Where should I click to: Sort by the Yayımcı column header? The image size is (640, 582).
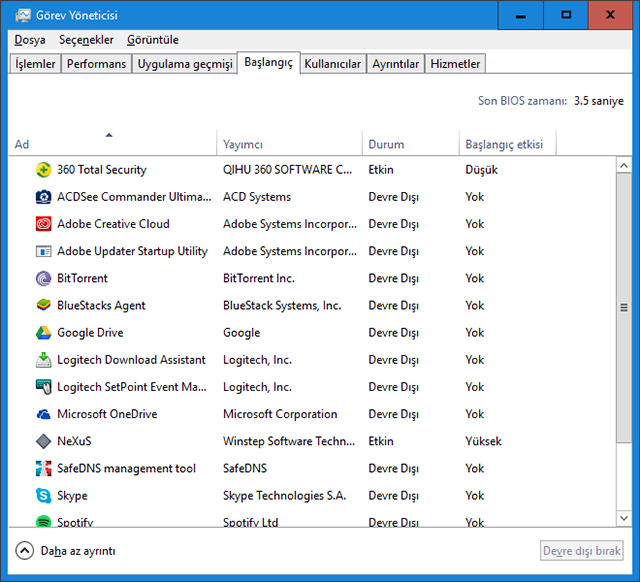[289, 142]
